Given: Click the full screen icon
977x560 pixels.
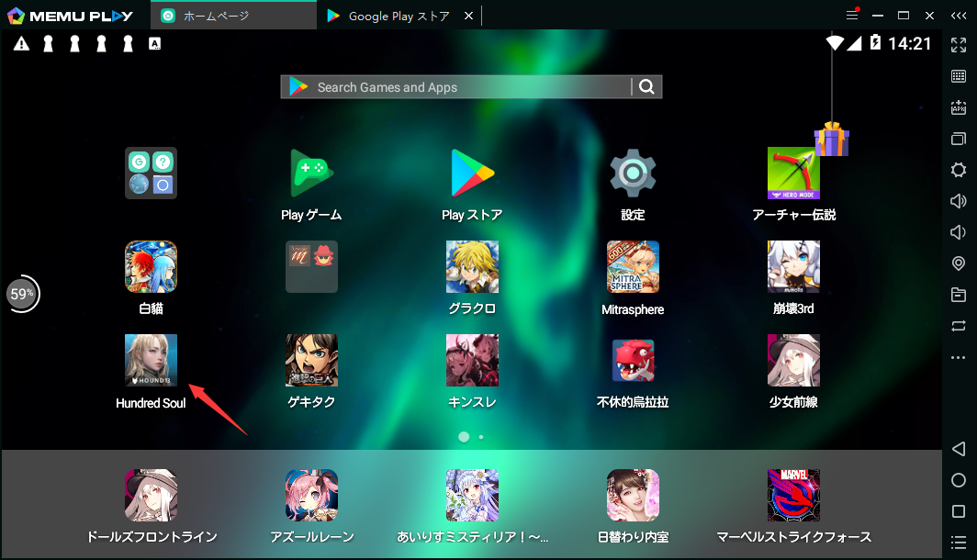Looking at the screenshot, I should (x=959, y=44).
